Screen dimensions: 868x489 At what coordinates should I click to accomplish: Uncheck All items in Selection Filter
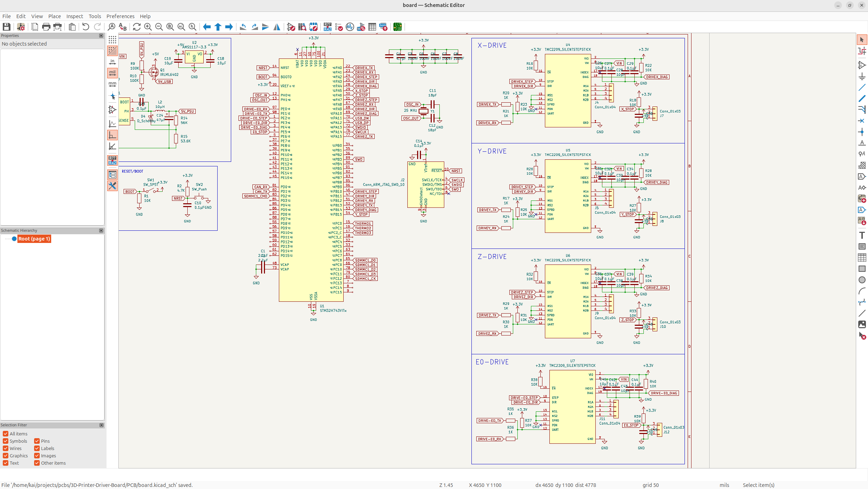(x=6, y=434)
